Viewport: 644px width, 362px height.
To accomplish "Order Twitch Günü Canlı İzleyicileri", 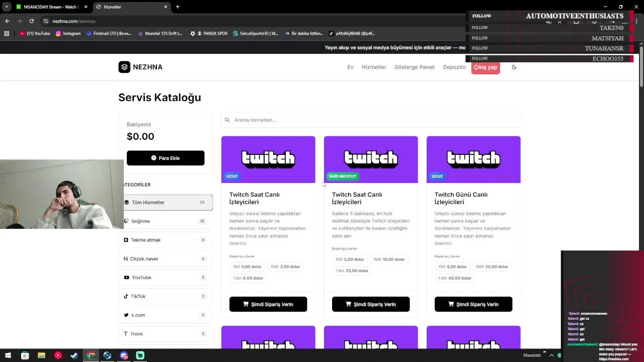I will coord(473,304).
